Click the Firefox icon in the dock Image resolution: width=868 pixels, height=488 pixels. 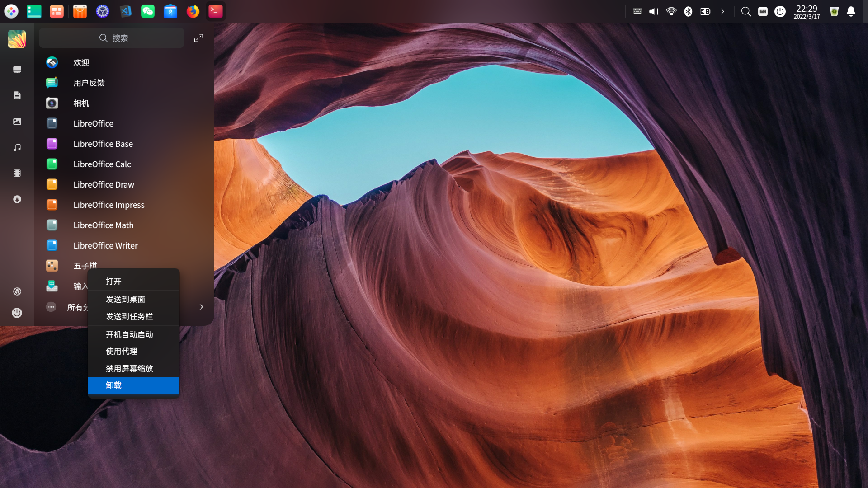(x=193, y=11)
